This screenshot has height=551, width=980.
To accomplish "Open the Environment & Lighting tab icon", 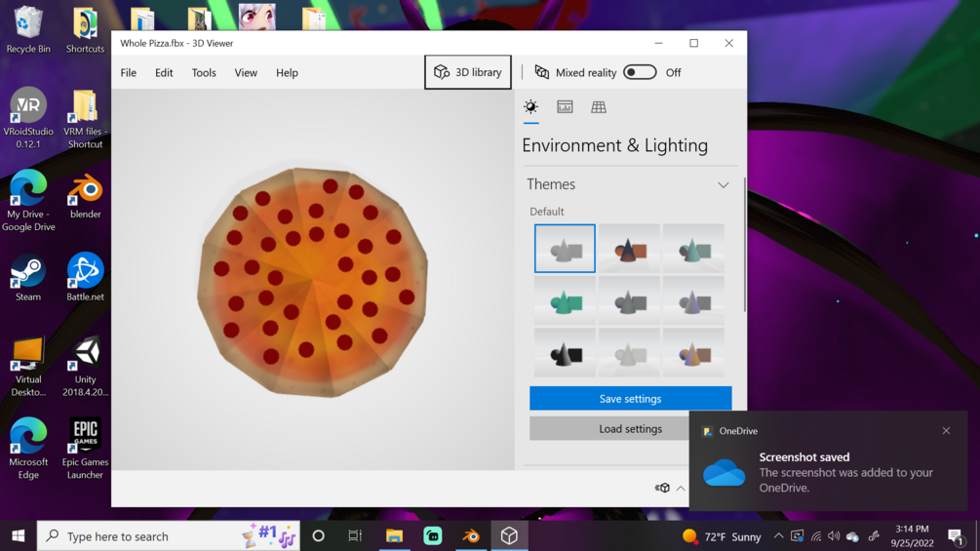I will [x=530, y=107].
